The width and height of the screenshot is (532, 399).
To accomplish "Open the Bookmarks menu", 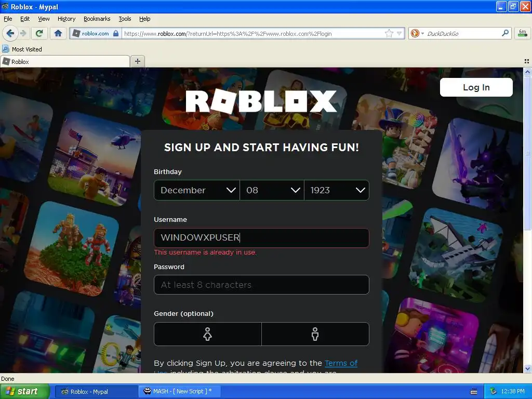I will tap(97, 19).
